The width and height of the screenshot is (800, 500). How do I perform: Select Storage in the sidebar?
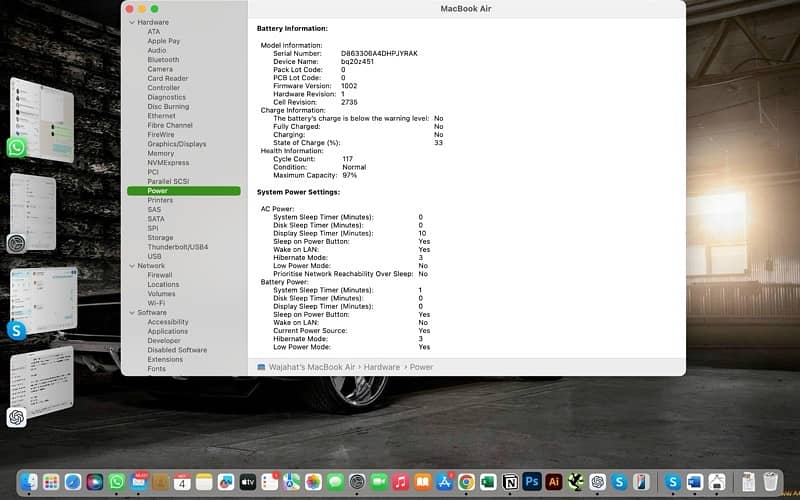click(160, 238)
